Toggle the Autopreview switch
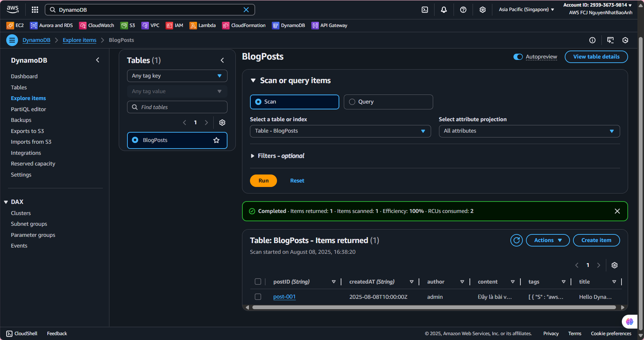This screenshot has height=340, width=644. 518,57
